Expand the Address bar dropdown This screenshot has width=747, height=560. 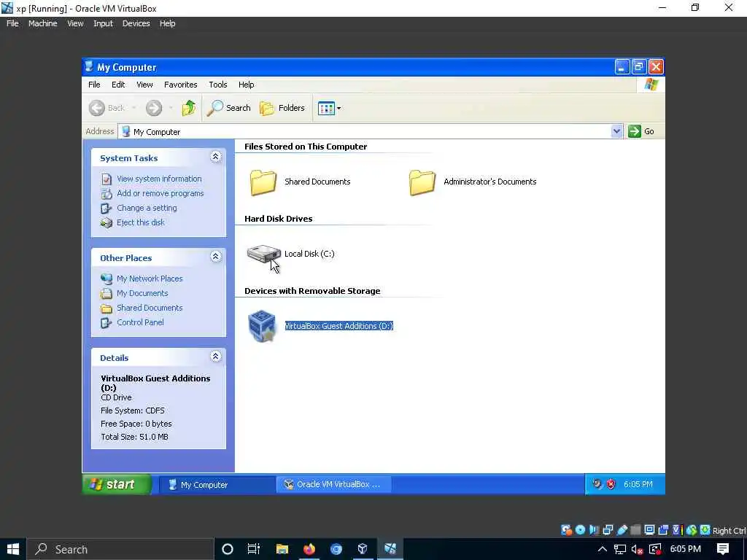tap(616, 131)
